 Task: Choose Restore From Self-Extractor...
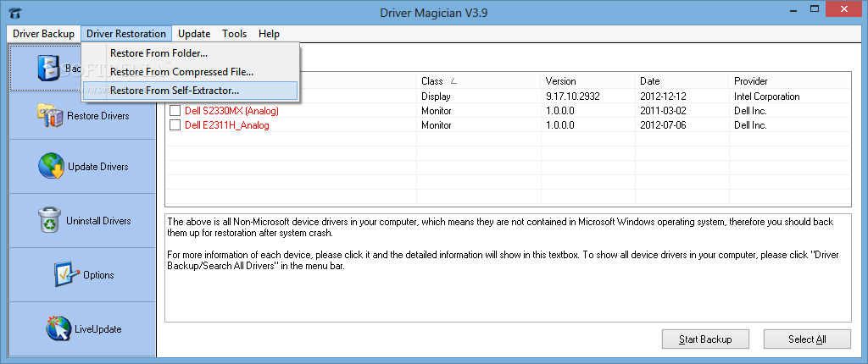click(190, 91)
